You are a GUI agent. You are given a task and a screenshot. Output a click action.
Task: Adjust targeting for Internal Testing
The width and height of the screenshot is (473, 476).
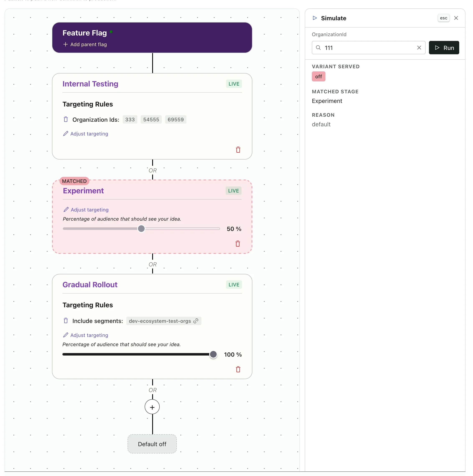(86, 134)
